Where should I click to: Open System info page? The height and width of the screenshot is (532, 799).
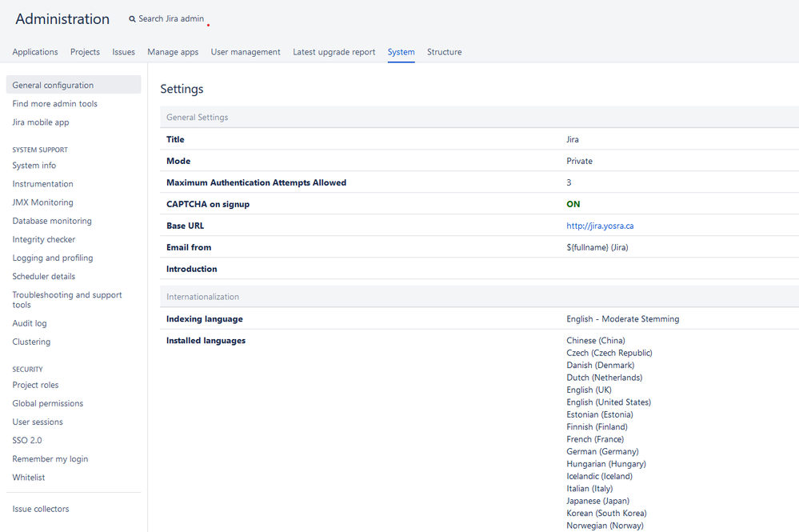(x=34, y=165)
